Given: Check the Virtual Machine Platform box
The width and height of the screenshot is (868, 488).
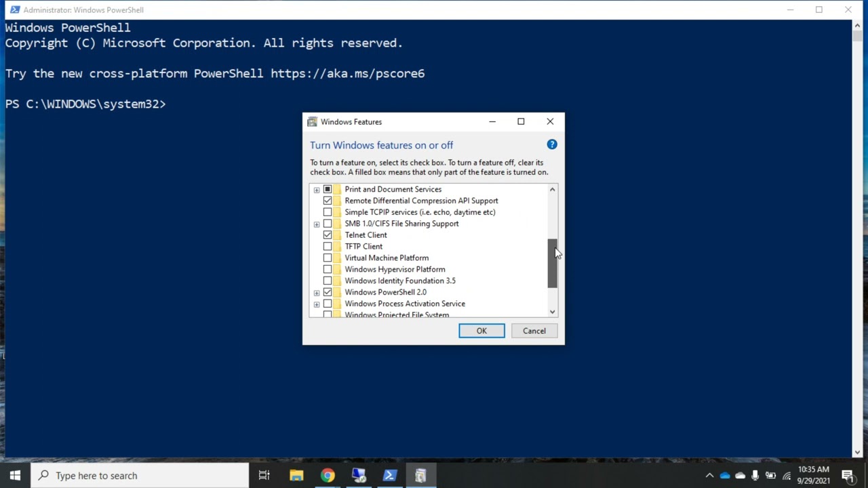Looking at the screenshot, I should pyautogui.click(x=328, y=258).
